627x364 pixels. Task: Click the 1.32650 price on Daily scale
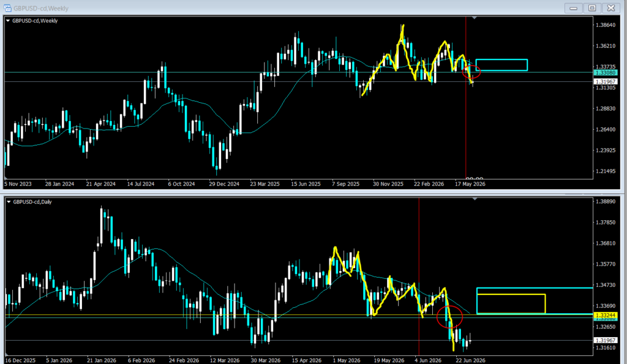[x=606, y=327]
